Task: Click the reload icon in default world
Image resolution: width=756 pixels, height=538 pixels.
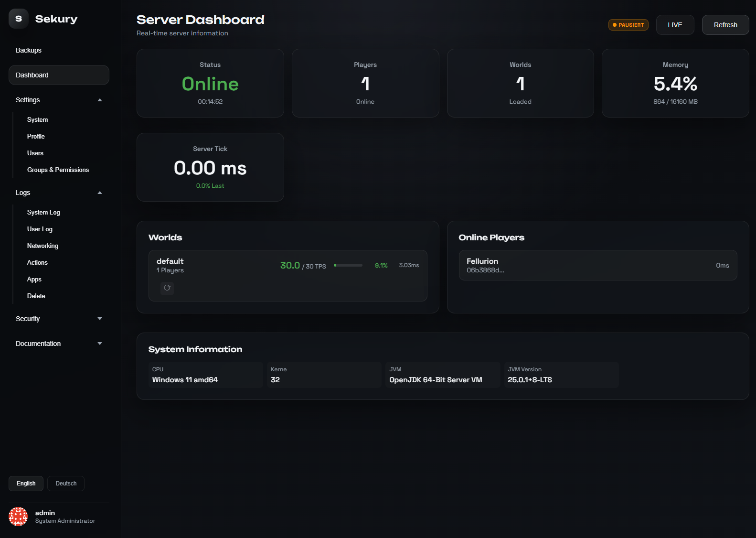Action: (x=167, y=288)
